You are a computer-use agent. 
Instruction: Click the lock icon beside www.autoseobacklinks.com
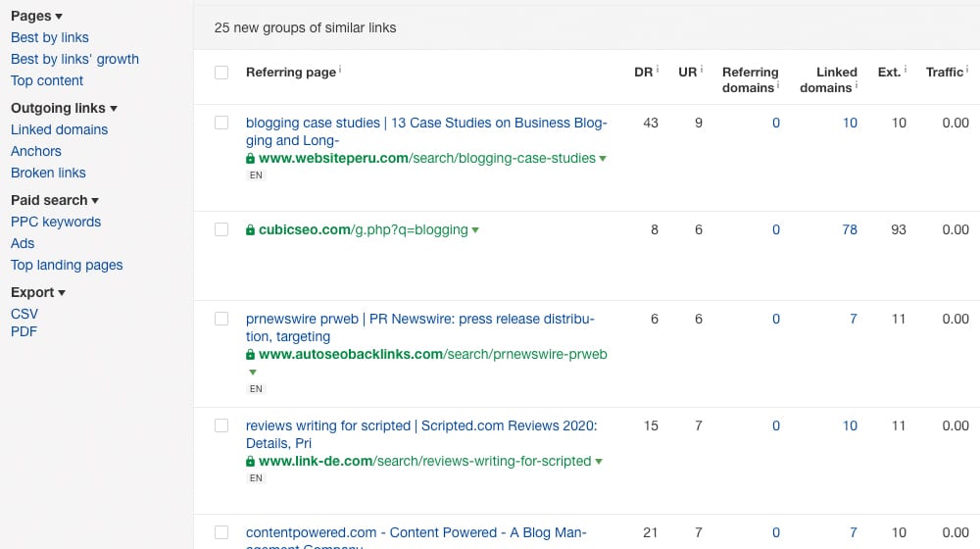pos(250,354)
